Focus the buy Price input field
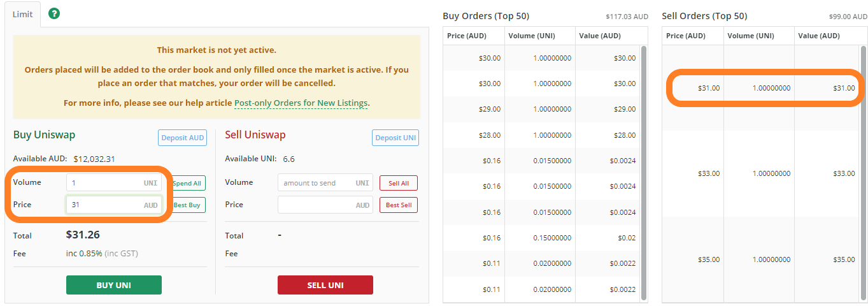The height and width of the screenshot is (306, 868). [114, 205]
